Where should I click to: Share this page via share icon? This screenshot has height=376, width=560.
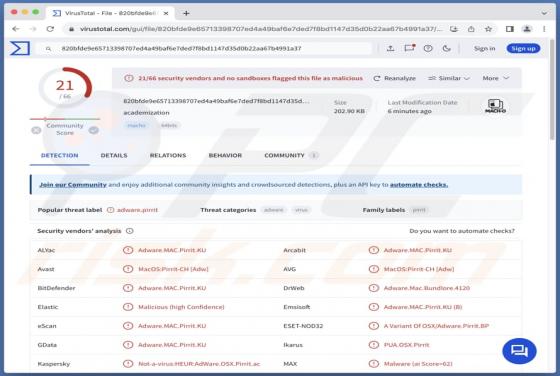pos(471,29)
